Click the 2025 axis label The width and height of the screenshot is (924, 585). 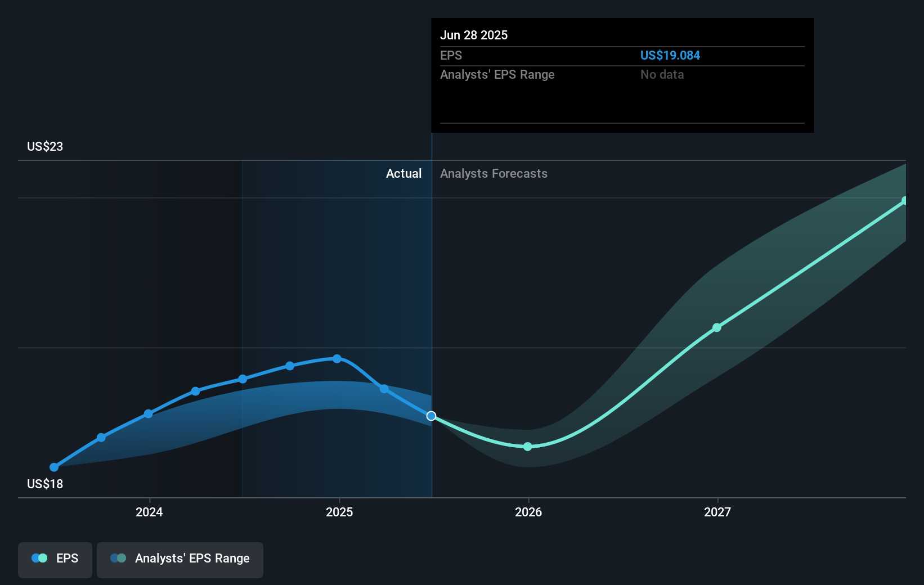tap(339, 512)
